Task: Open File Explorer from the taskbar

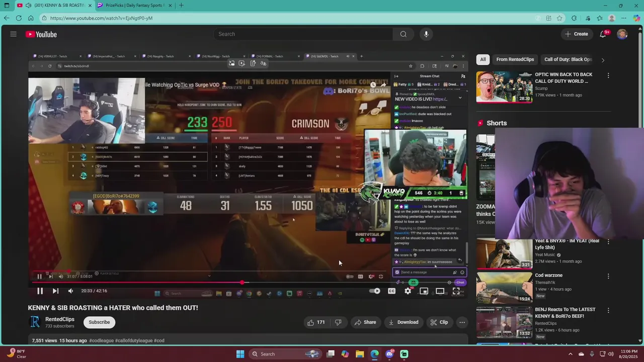Action: coord(360,354)
